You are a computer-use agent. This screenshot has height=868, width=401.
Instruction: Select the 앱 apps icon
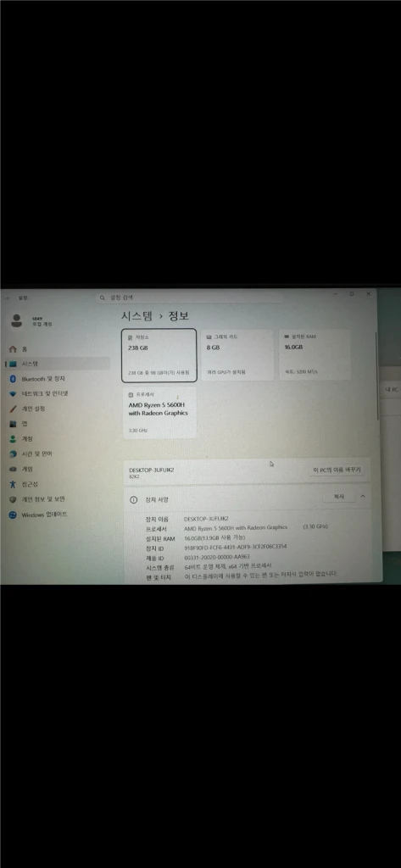point(12,424)
